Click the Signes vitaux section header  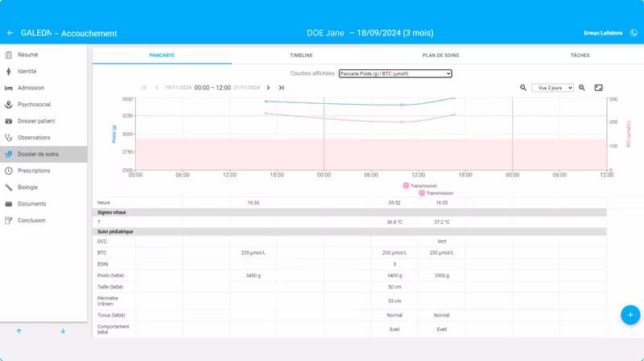[x=349, y=213]
